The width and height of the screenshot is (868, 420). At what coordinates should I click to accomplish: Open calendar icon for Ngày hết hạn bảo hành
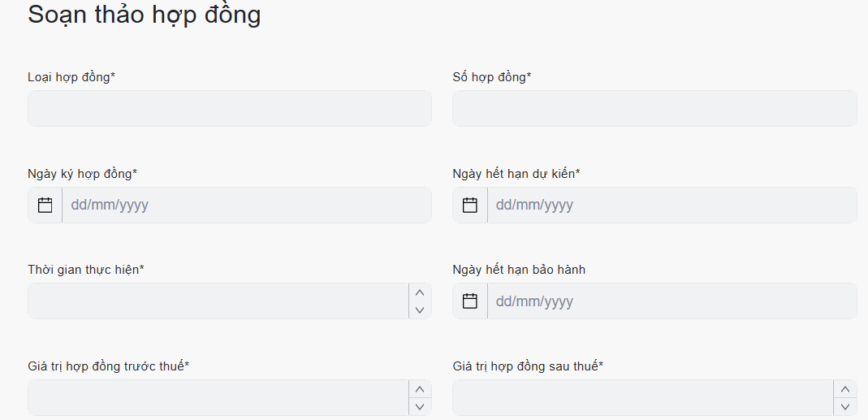point(470,301)
